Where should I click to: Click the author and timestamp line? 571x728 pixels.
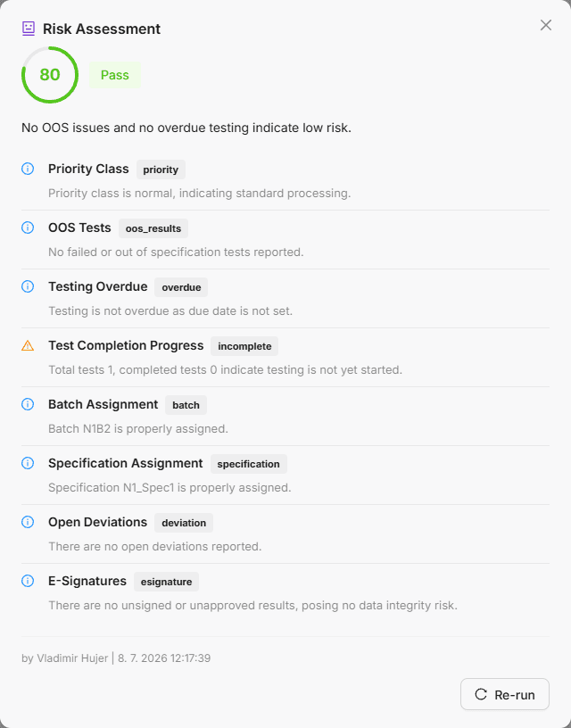pyautogui.click(x=116, y=658)
